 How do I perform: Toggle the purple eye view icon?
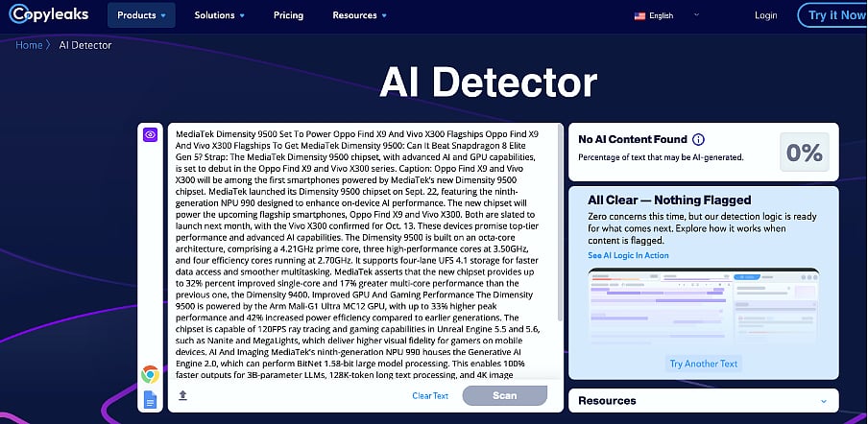click(x=151, y=134)
